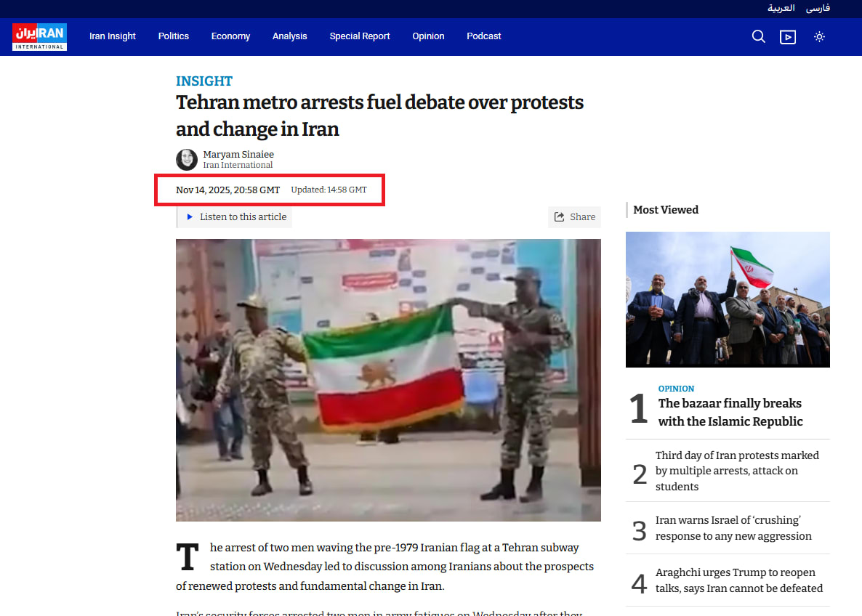
Task: Open the Politics section
Action: [x=174, y=36]
